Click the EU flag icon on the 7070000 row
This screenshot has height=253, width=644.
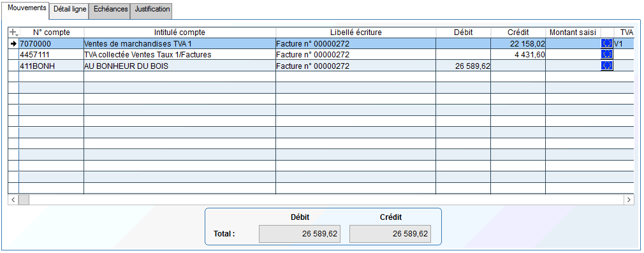[x=606, y=43]
